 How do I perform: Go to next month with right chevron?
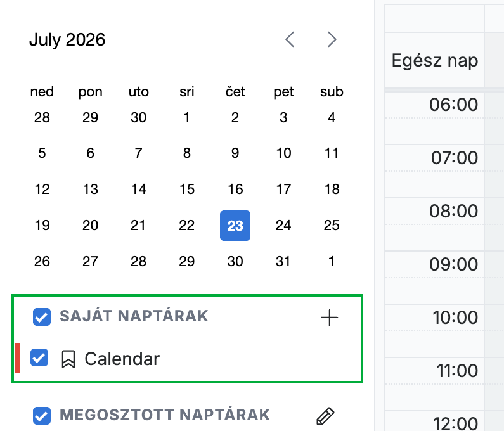(x=332, y=39)
